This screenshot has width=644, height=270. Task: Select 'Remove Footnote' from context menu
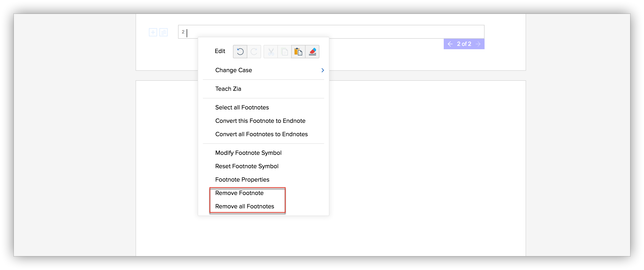pos(239,193)
